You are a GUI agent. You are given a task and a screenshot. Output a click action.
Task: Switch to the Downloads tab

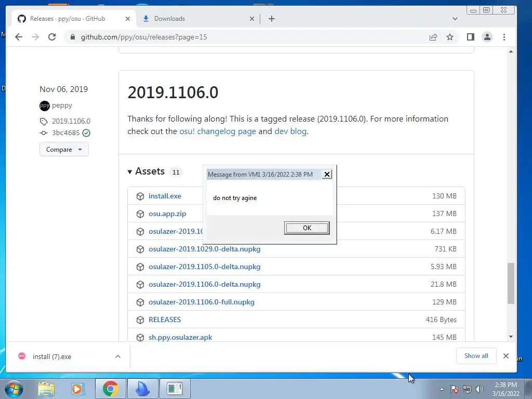click(x=198, y=19)
